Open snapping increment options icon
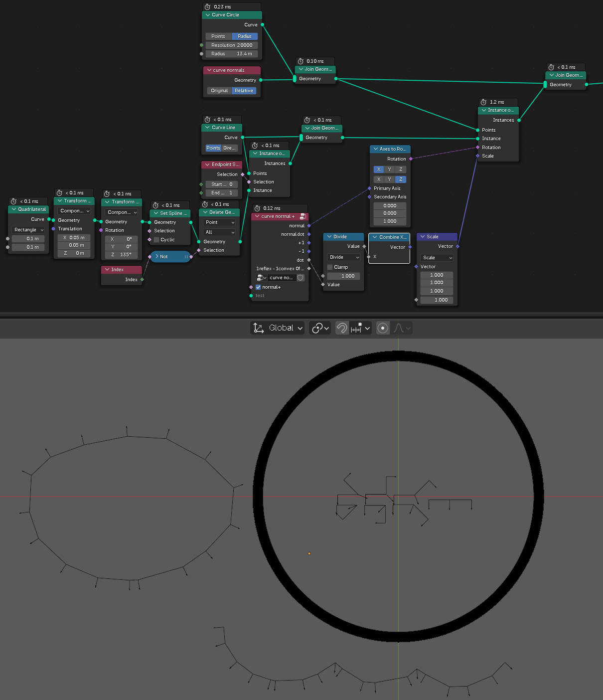This screenshot has height=700, width=603. 361,328
